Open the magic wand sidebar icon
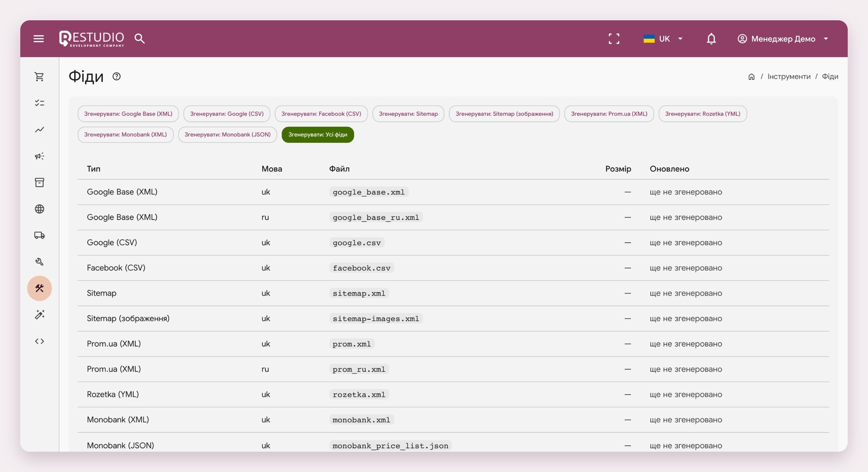 point(40,315)
